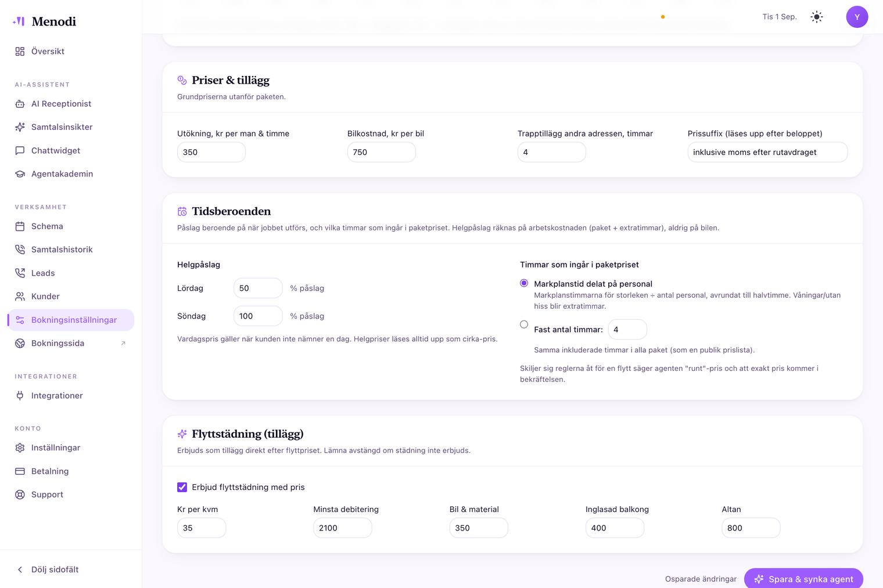
Task: Edit Bilkostnad kr per bil field
Action: coord(382,152)
